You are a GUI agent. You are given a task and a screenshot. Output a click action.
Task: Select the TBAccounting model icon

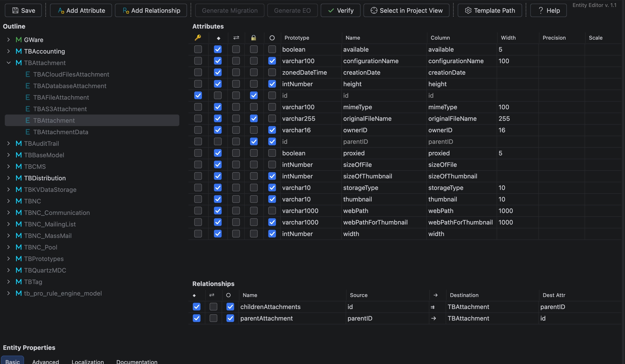coord(19,51)
